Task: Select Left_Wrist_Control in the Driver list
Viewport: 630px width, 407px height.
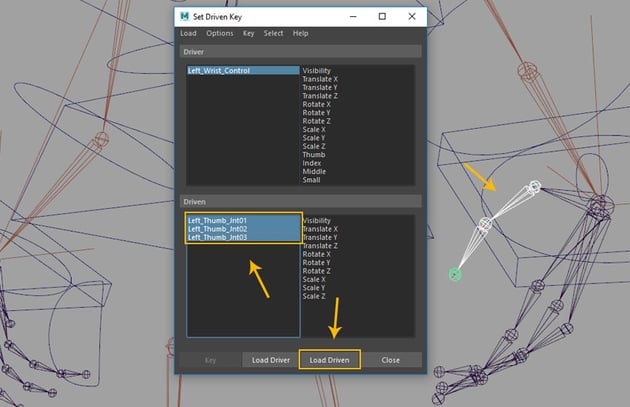Action: click(x=219, y=71)
